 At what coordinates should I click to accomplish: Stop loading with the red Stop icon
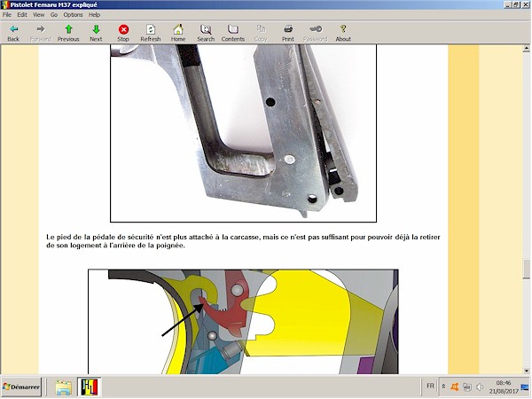coord(123,34)
